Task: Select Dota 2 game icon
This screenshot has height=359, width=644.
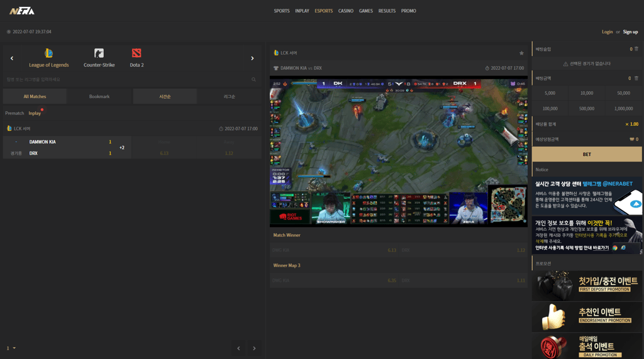Action: [136, 58]
